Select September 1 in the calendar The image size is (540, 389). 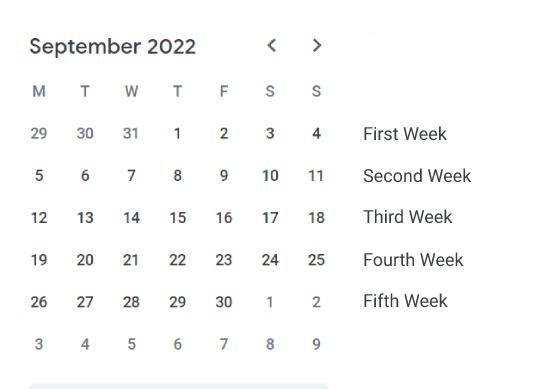click(177, 134)
